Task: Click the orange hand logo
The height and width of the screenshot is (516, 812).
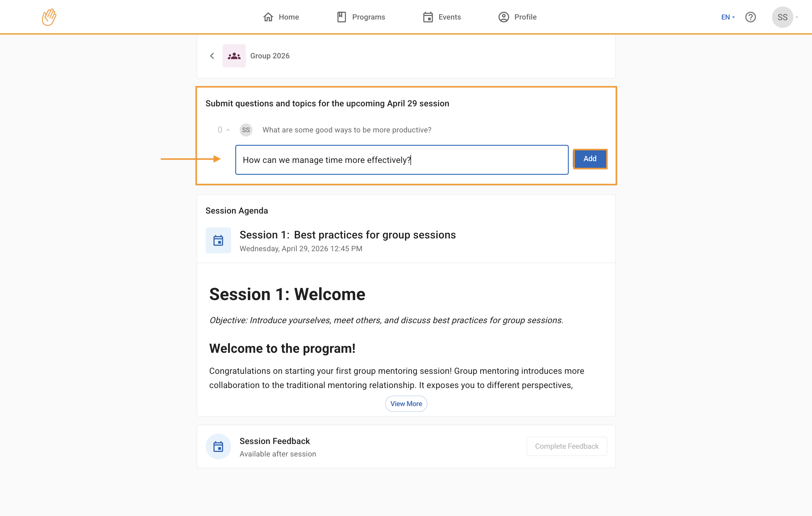Action: [x=49, y=17]
